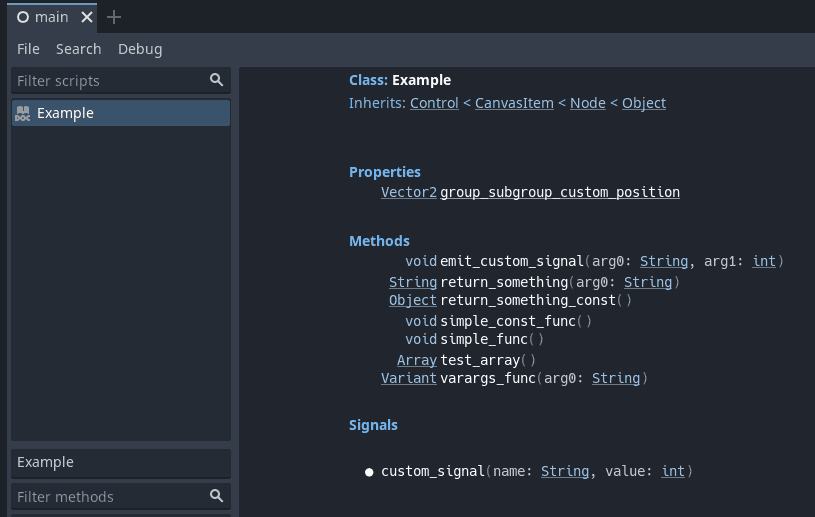Click the plus icon to add scene tab
Screen dimensions: 815x517
click(x=114, y=17)
